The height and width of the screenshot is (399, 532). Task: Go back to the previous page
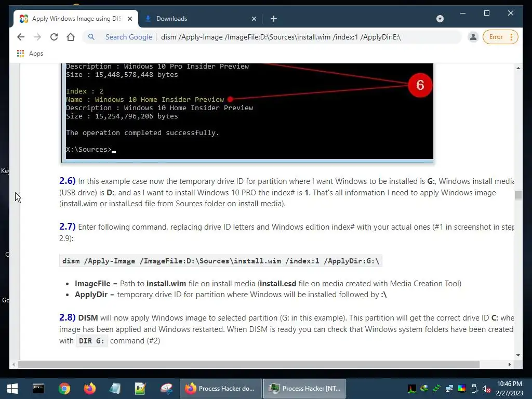point(21,37)
